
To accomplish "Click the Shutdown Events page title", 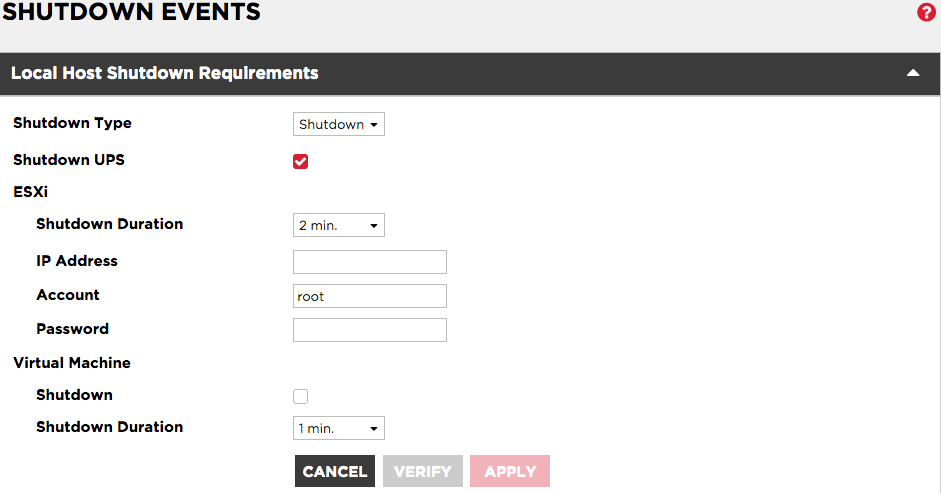I will coord(131,13).
